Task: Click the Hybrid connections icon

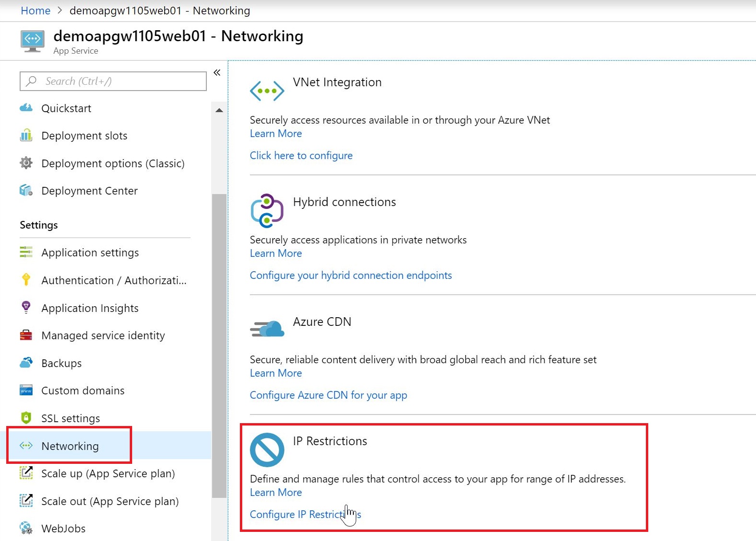Action: (x=267, y=211)
